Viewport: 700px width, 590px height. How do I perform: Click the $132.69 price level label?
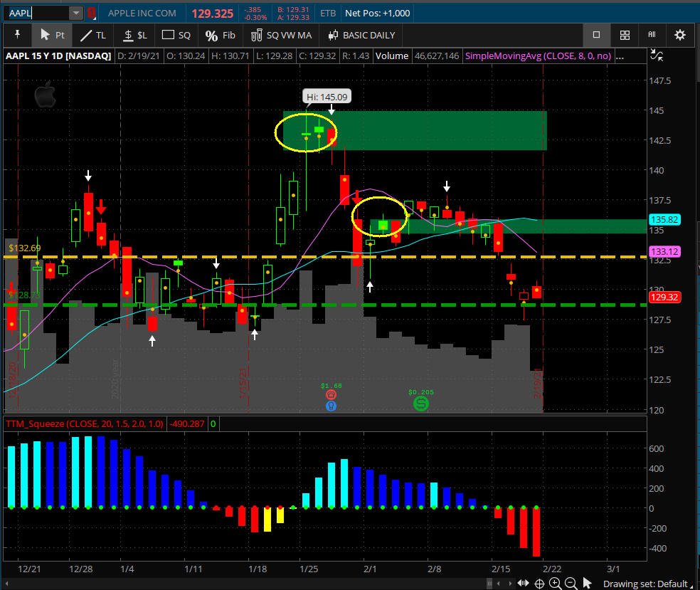click(25, 248)
